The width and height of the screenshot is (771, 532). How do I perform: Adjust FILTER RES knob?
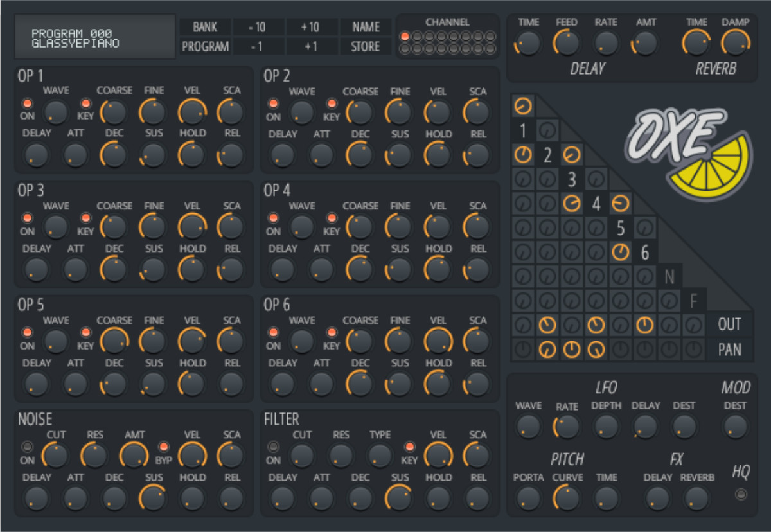point(341,456)
